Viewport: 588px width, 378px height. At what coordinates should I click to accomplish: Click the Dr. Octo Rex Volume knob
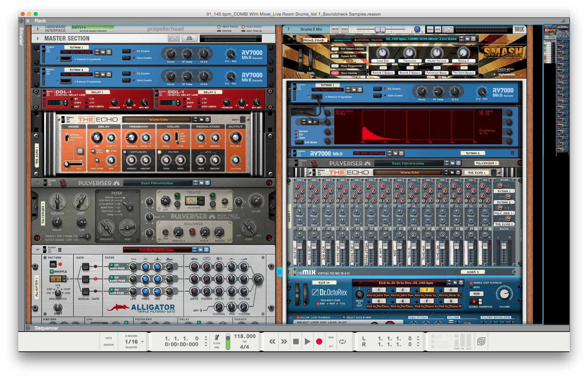[x=504, y=294]
